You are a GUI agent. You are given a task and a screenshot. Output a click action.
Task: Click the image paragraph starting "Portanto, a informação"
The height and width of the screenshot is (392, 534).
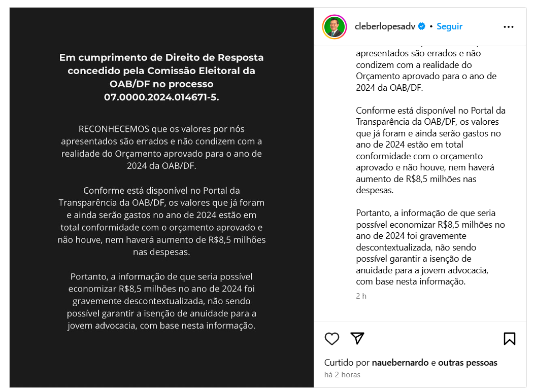click(x=161, y=301)
